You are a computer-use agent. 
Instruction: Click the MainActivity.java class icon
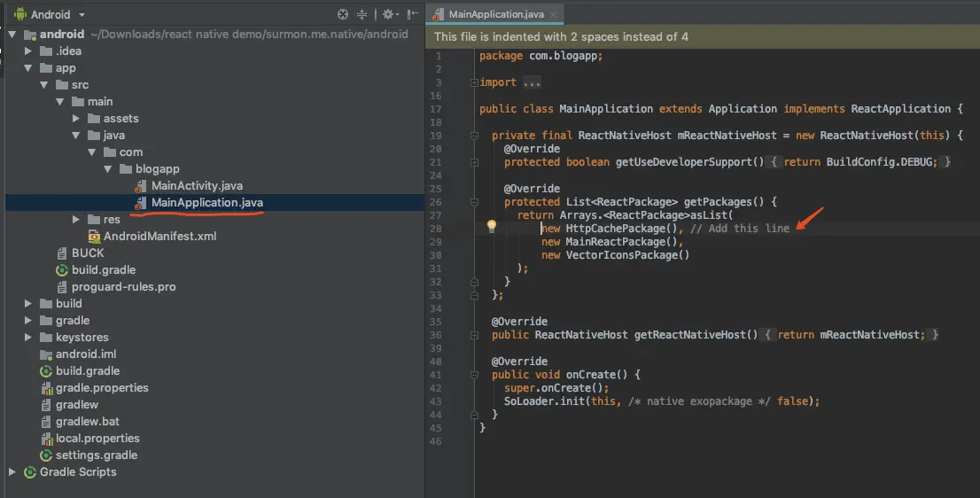[141, 186]
